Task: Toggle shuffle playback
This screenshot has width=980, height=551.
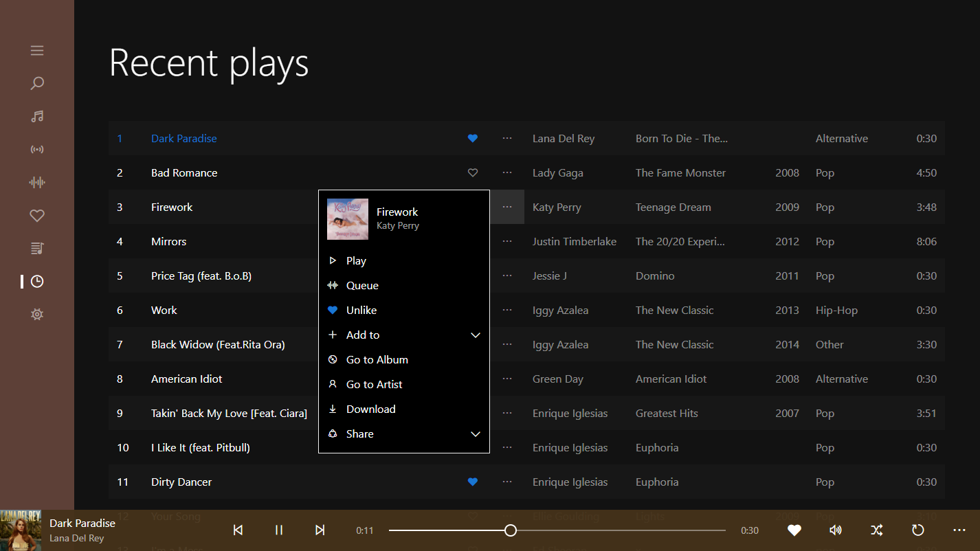Action: pyautogui.click(x=877, y=530)
